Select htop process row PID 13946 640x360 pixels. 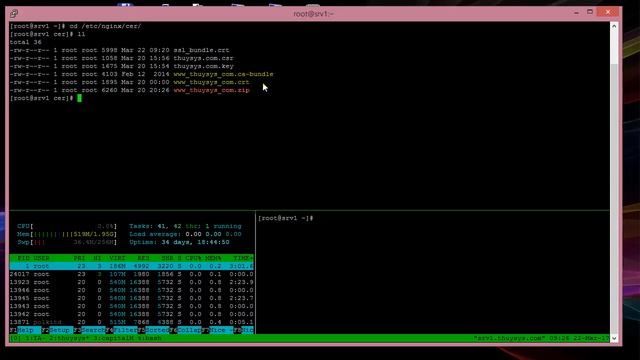131,290
